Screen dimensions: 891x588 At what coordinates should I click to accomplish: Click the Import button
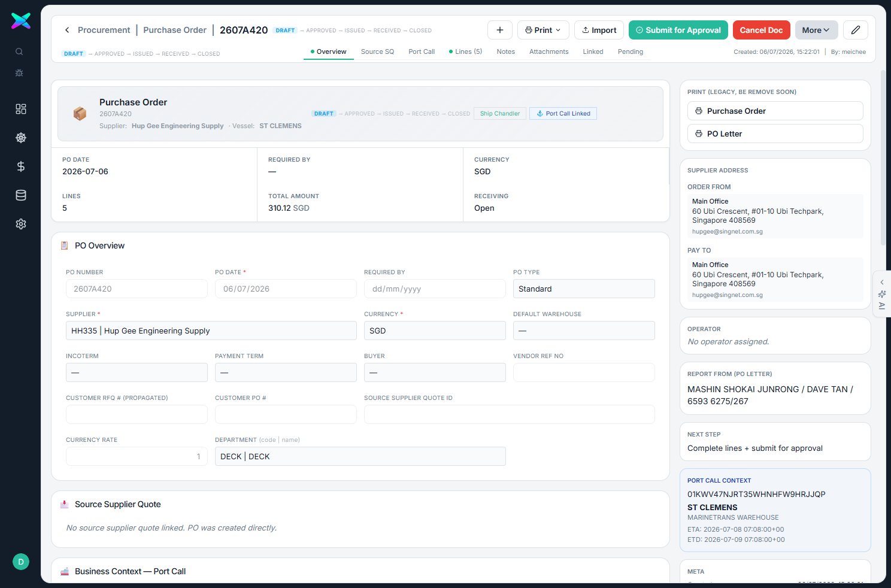[599, 30]
